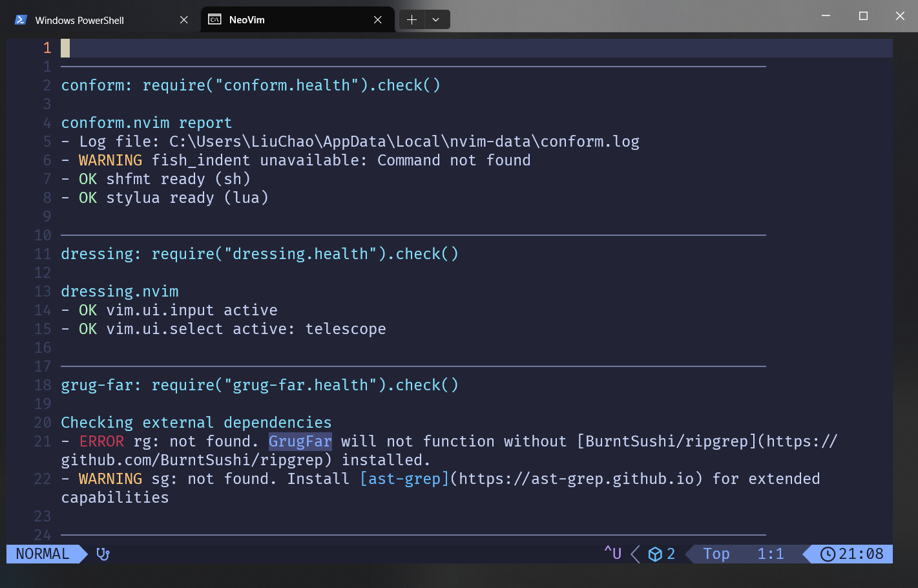Open a new terminal tab

(x=412, y=20)
